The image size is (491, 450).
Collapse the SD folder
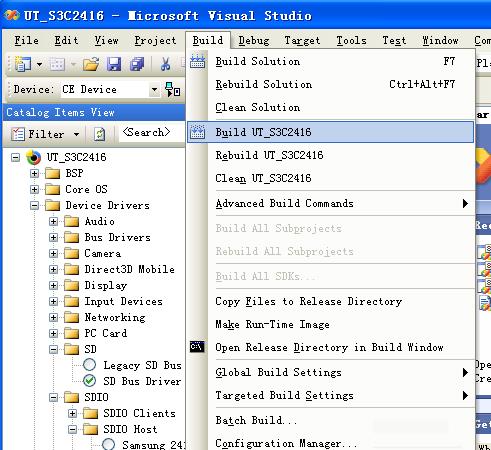[x=53, y=349]
